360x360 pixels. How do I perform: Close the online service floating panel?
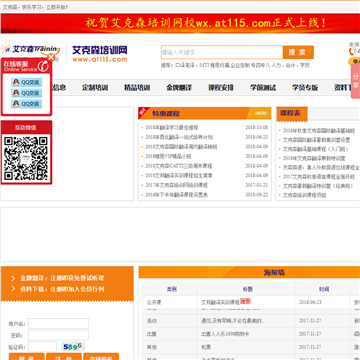point(51,58)
